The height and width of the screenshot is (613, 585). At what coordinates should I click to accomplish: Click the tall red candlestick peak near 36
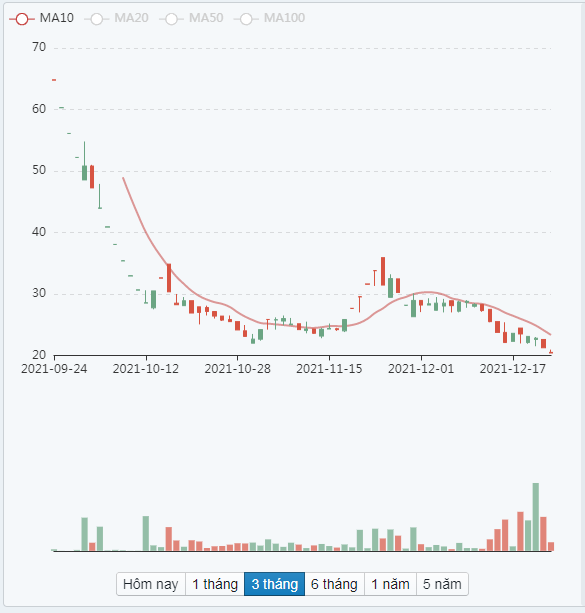[383, 271]
